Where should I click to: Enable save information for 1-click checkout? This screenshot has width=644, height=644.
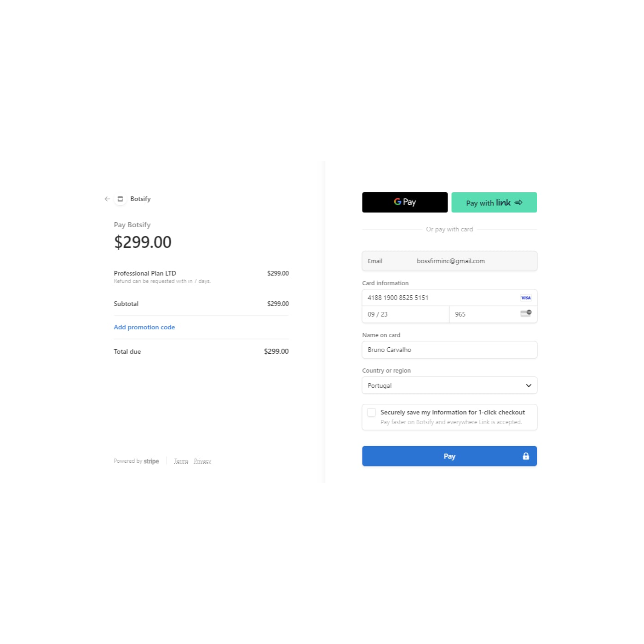[x=372, y=413]
